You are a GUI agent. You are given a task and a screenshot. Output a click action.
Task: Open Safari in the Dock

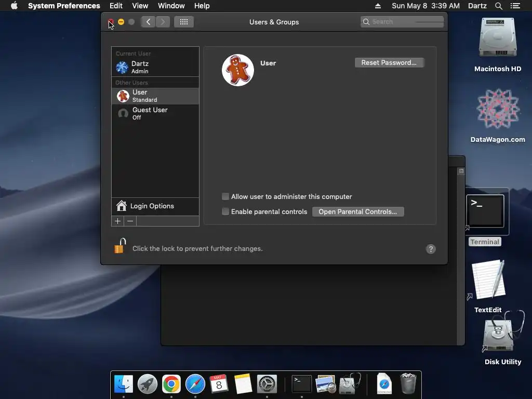[195, 384]
